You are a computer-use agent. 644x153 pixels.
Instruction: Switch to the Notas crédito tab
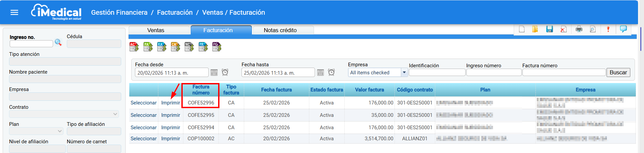click(x=280, y=30)
